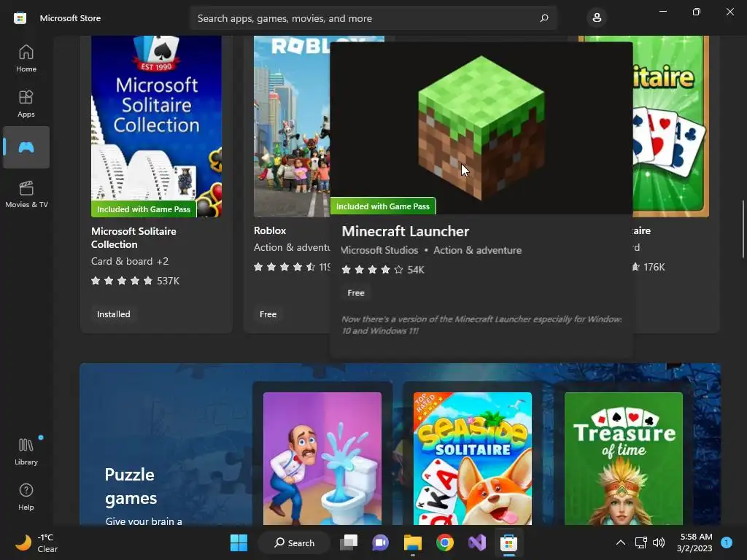This screenshot has width=747, height=560.
Task: Open the Roblox game cover image
Action: pyautogui.click(x=292, y=126)
